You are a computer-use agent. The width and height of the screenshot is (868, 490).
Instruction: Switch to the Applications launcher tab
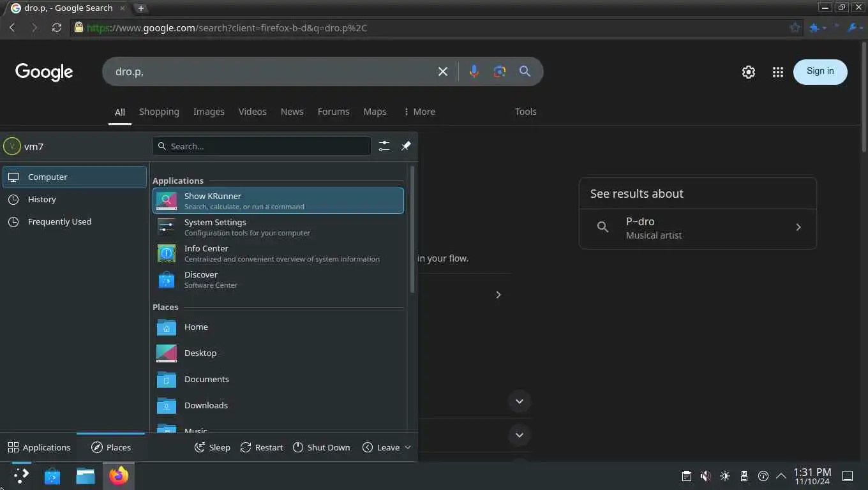coord(39,447)
